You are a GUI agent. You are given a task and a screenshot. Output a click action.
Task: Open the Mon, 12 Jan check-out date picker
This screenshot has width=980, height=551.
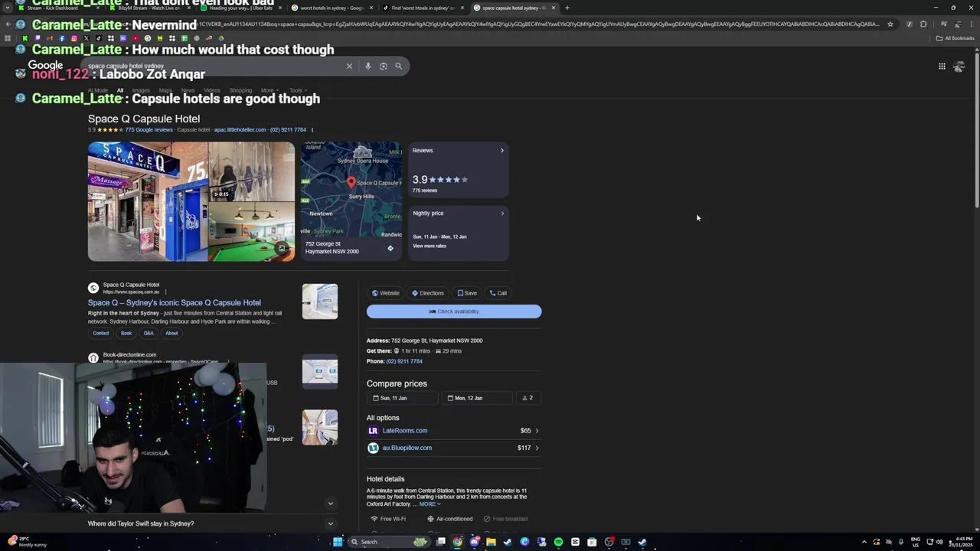[476, 398]
